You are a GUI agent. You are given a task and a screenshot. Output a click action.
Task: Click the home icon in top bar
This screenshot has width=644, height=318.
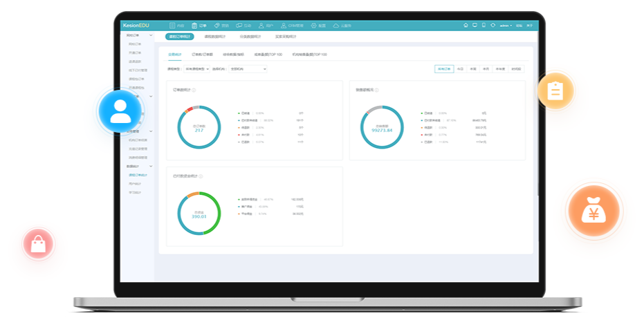click(x=466, y=26)
